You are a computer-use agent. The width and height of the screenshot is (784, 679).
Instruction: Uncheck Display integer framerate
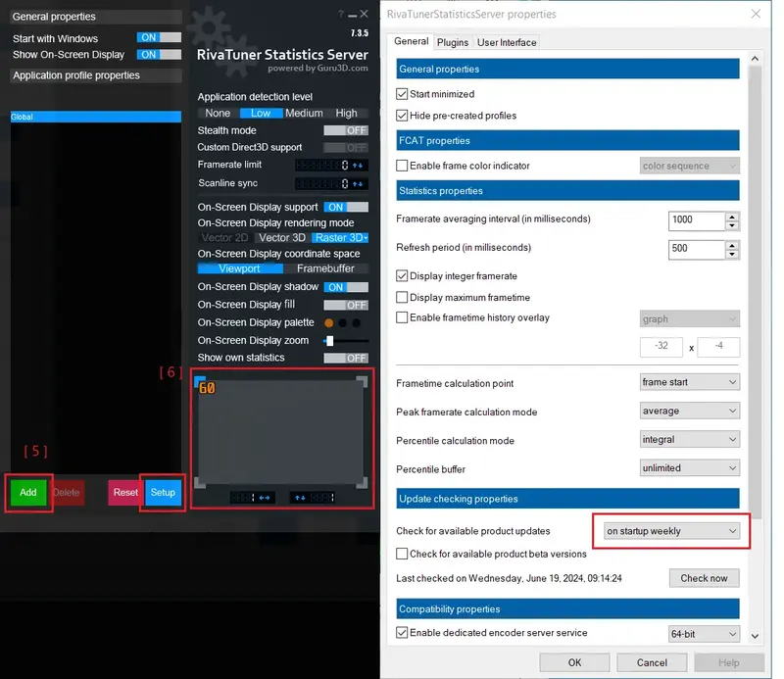402,276
